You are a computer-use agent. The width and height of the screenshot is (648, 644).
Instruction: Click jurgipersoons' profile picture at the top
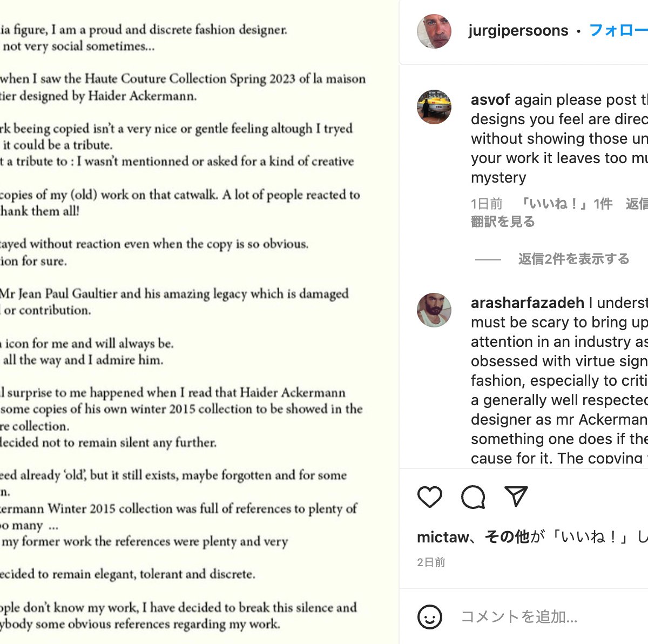pos(435,31)
